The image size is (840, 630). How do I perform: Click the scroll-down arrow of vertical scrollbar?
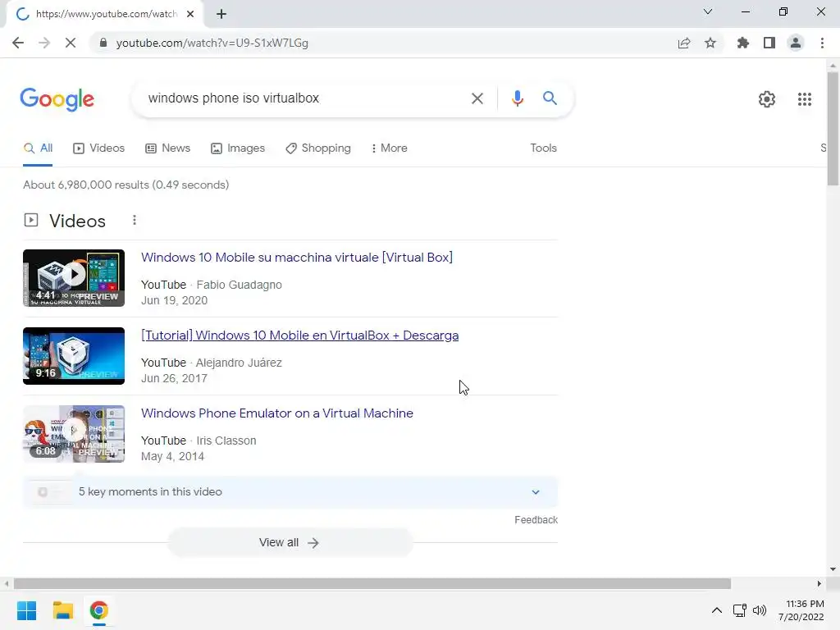[833, 569]
